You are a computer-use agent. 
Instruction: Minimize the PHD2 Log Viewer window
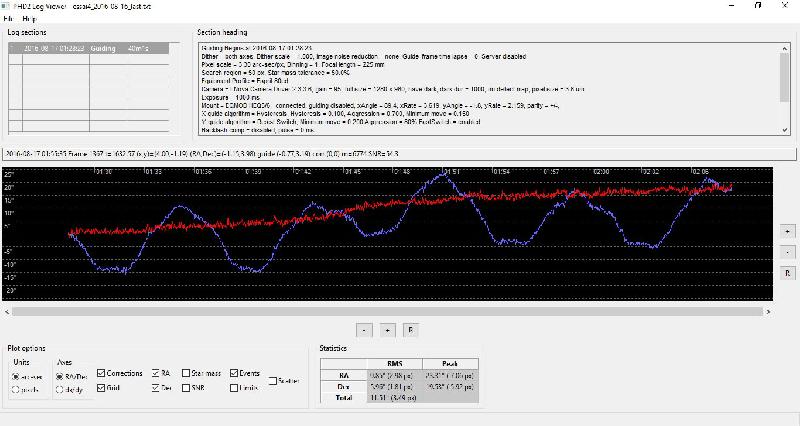732,6
